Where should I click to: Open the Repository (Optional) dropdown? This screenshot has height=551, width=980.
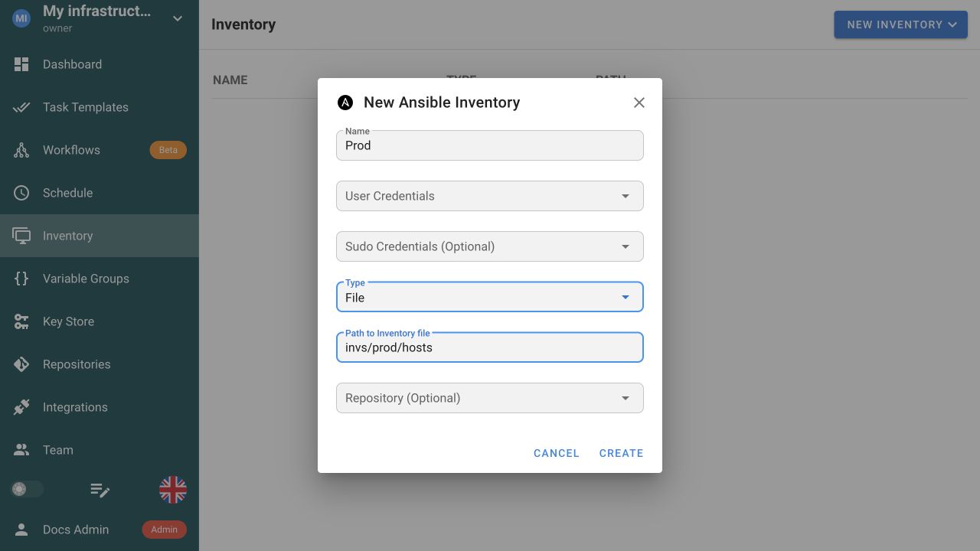point(490,398)
